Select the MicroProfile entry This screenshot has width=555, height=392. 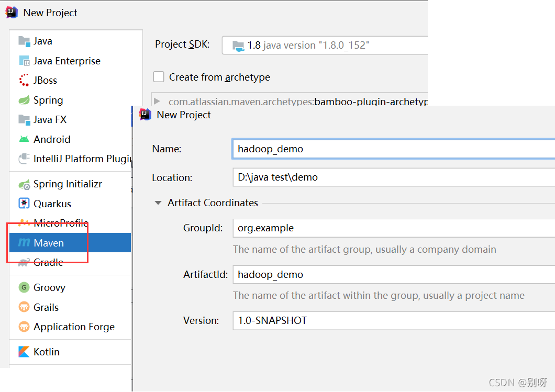pos(70,223)
